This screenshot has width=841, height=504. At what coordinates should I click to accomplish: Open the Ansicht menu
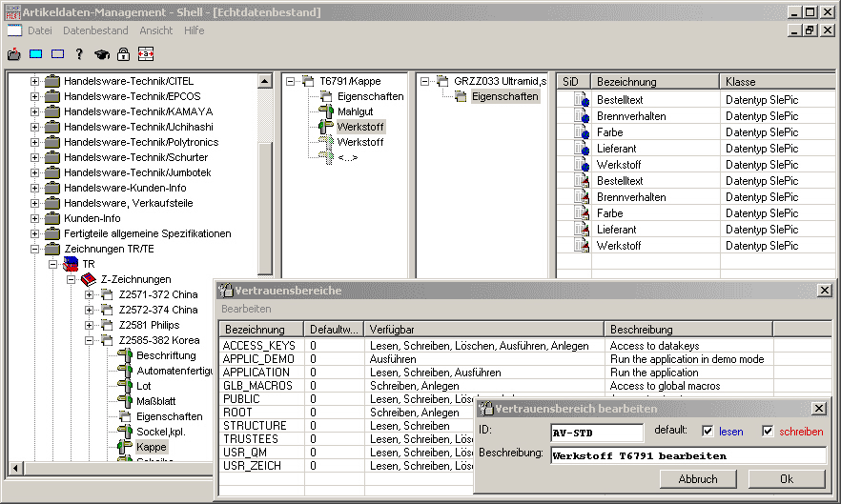156,30
